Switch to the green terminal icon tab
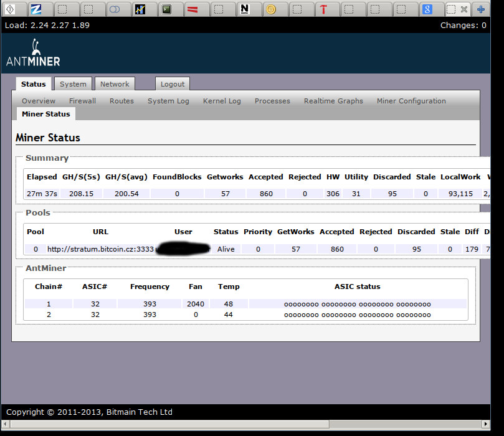 (166, 9)
